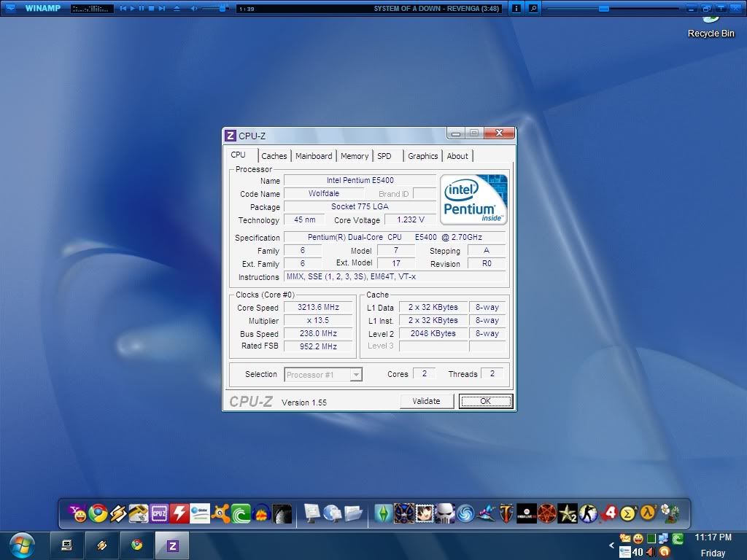Click the volume icon in system tray
Image resolution: width=747 pixels, height=560 pixels.
[x=651, y=553]
